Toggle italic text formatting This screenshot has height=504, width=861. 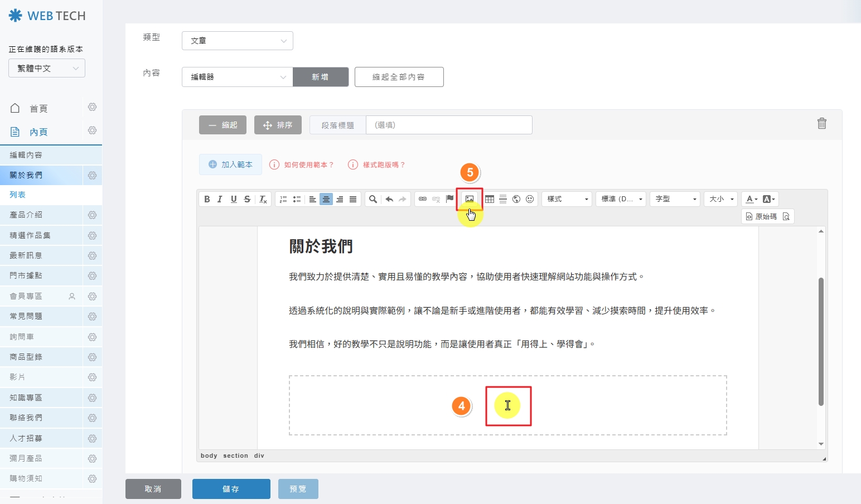click(x=220, y=199)
